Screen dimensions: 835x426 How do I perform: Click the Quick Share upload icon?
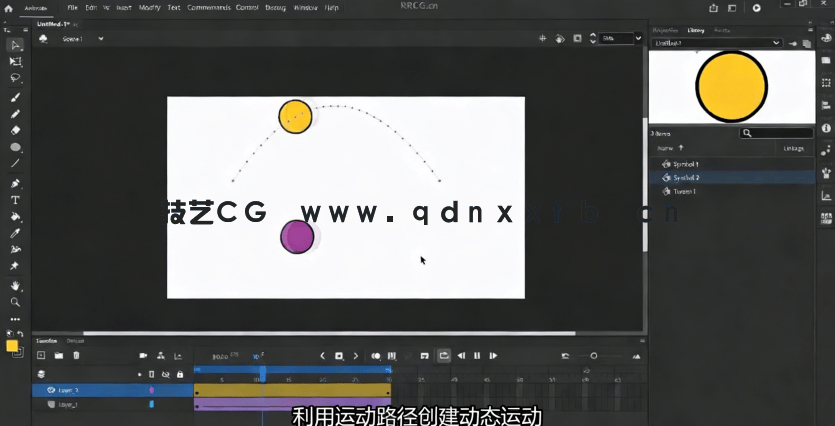tap(714, 8)
